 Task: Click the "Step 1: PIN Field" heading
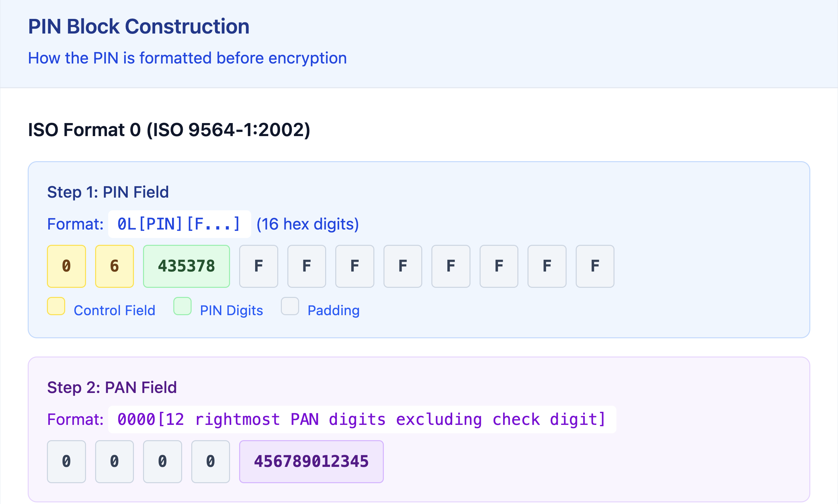(108, 192)
